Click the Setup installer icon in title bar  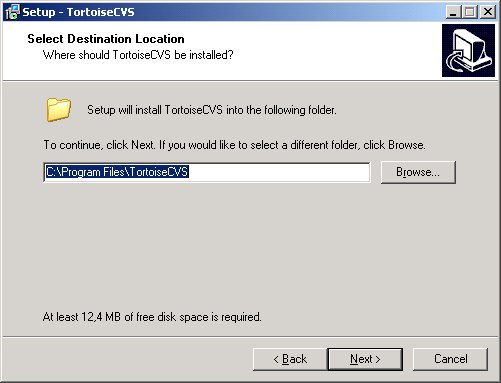click(12, 12)
